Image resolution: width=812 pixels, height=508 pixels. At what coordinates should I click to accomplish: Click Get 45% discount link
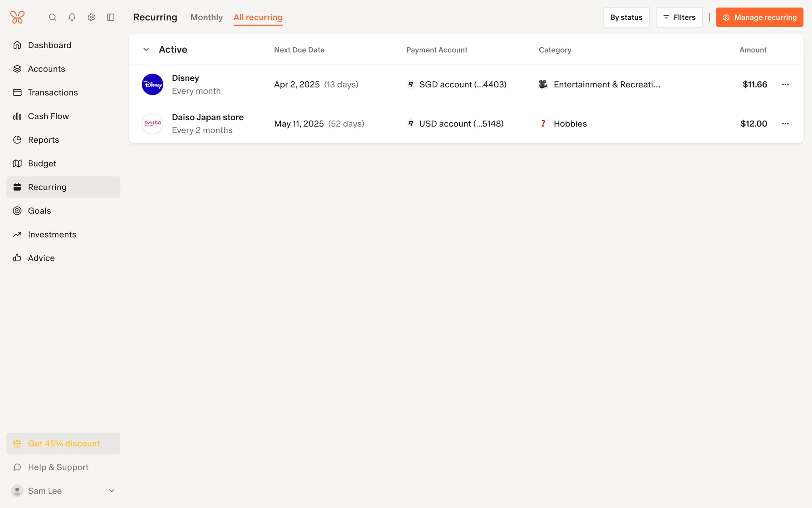pos(63,443)
